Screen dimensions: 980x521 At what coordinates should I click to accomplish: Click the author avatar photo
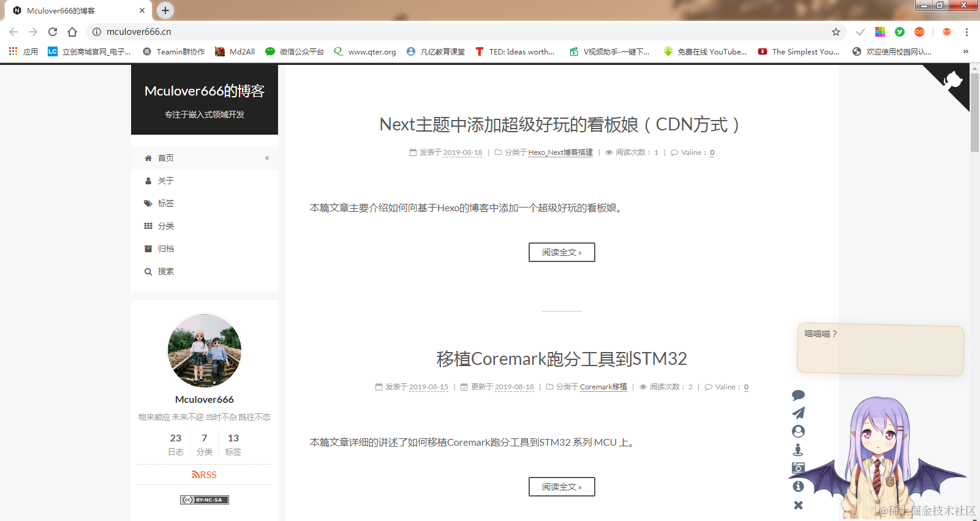pos(205,351)
